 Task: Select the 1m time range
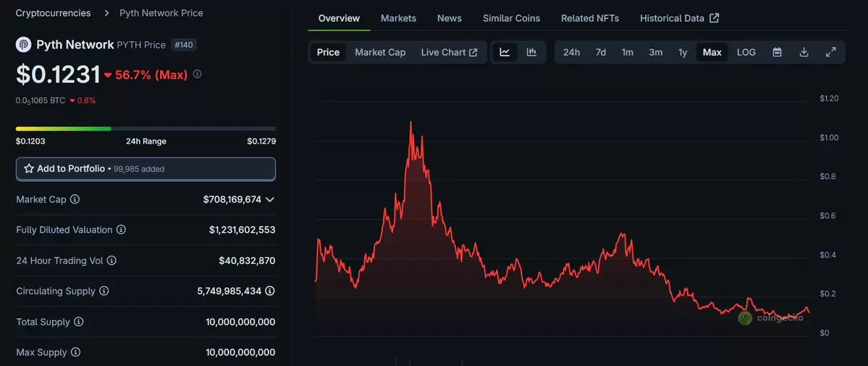pos(627,52)
